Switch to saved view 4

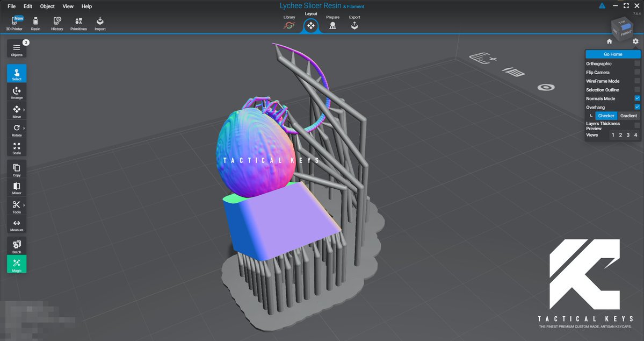point(635,135)
